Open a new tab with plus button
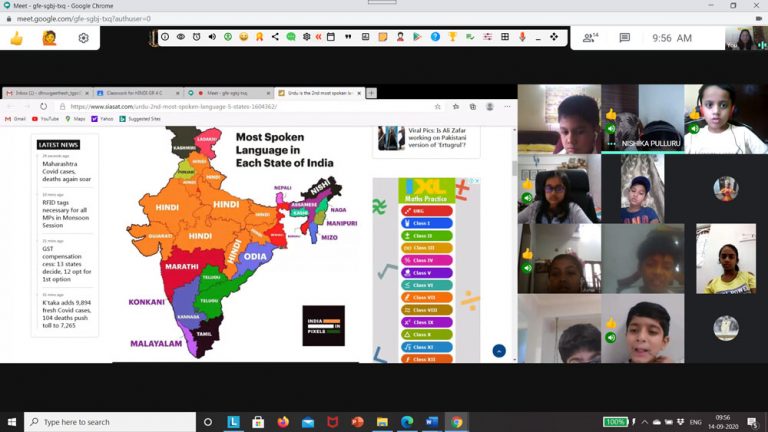768x432 pixels. pos(371,93)
